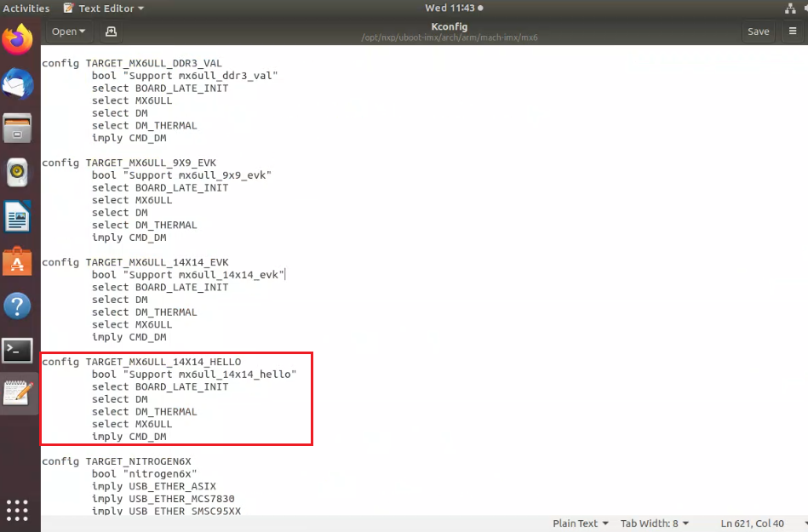Click the line config TARGET_NITROGEN6X
The height and width of the screenshot is (532, 808).
coord(117,461)
